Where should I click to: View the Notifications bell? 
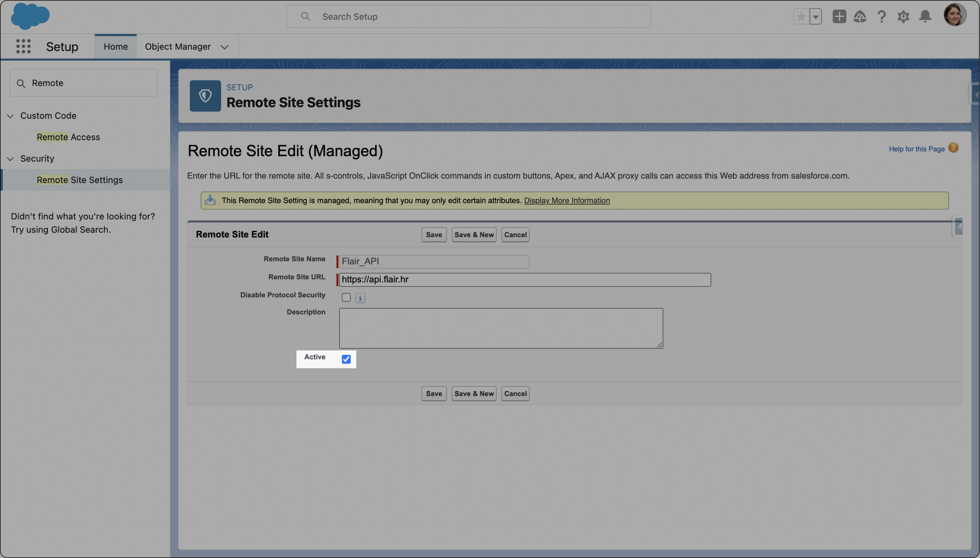[x=925, y=16]
